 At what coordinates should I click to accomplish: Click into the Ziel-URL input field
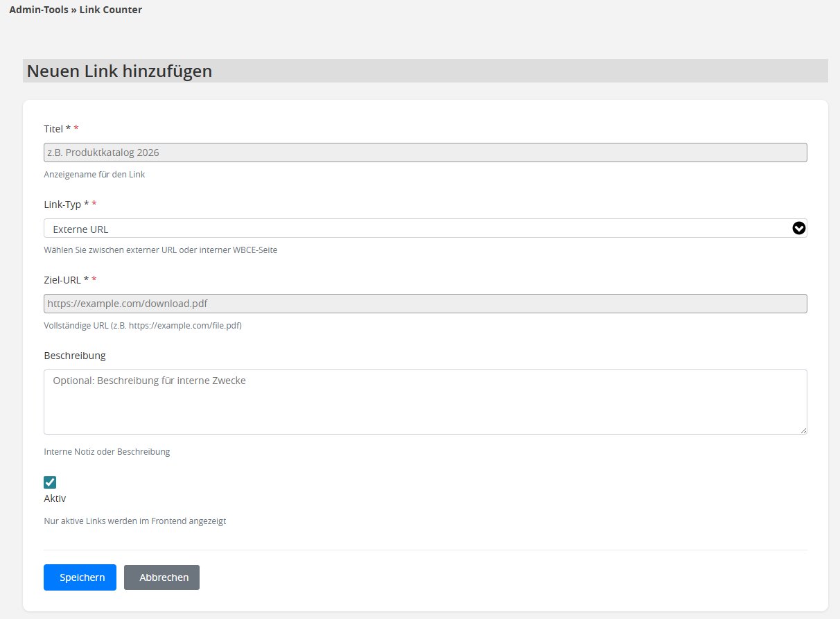click(425, 304)
